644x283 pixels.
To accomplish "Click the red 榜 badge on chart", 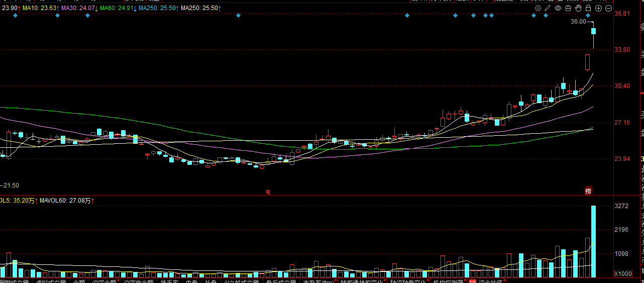I will coord(588,191).
